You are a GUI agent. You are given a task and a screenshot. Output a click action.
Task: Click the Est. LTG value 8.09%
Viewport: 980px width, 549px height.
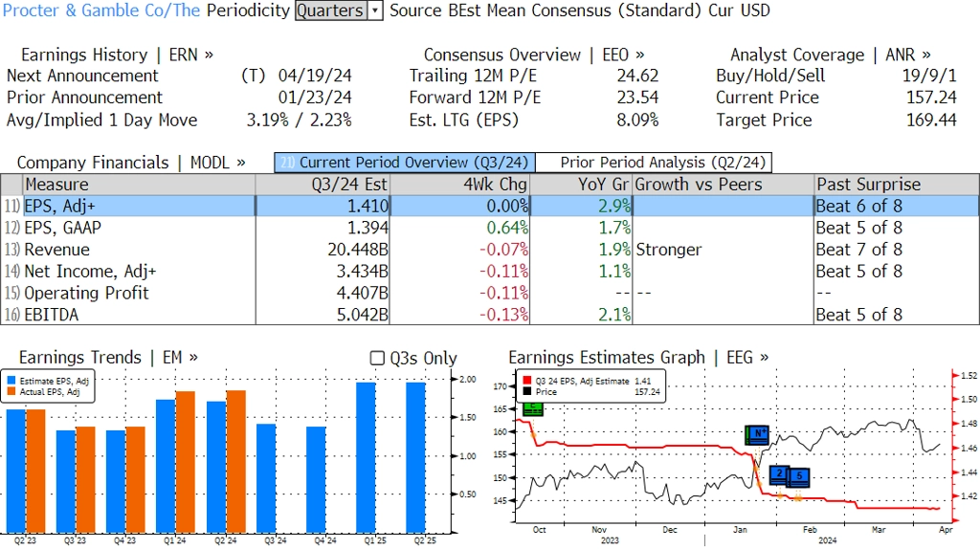click(x=638, y=120)
